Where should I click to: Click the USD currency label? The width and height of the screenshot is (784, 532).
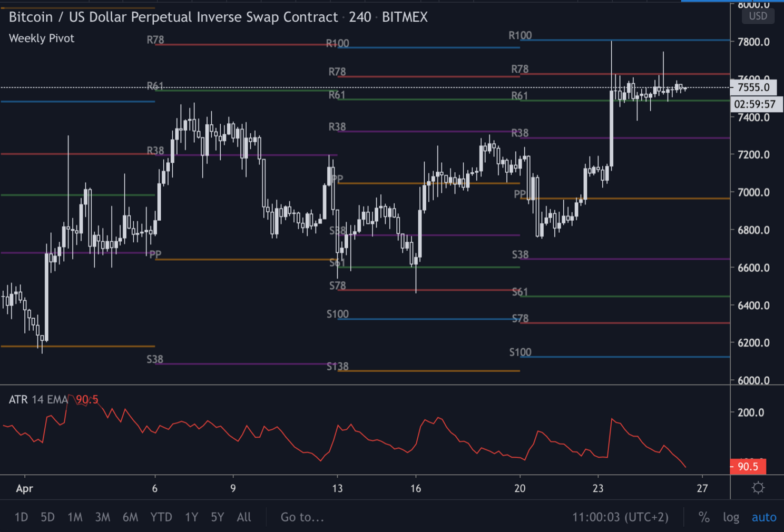click(x=758, y=16)
